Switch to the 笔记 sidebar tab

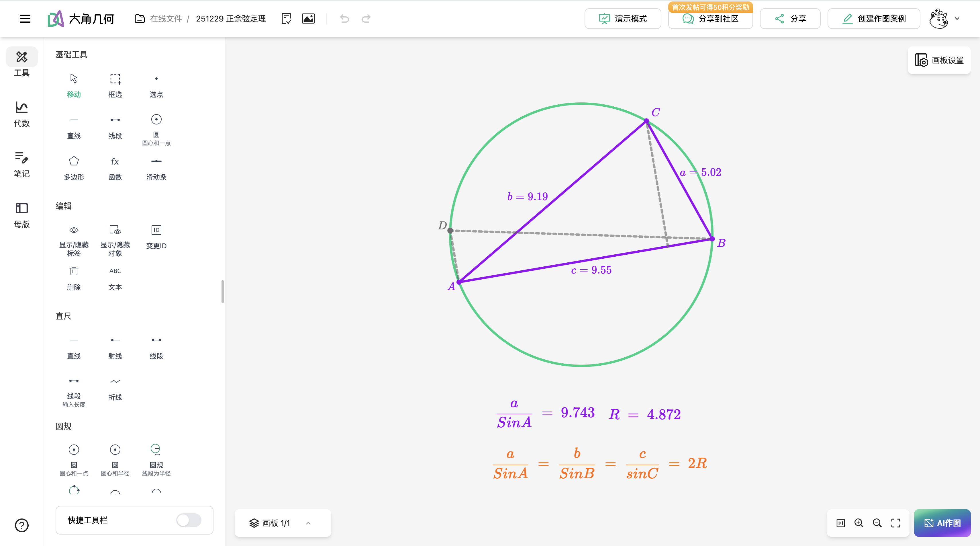[22, 164]
